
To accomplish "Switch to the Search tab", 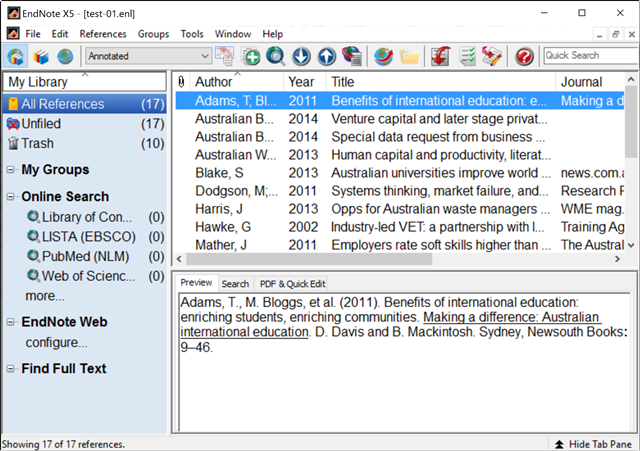I will click(x=235, y=284).
